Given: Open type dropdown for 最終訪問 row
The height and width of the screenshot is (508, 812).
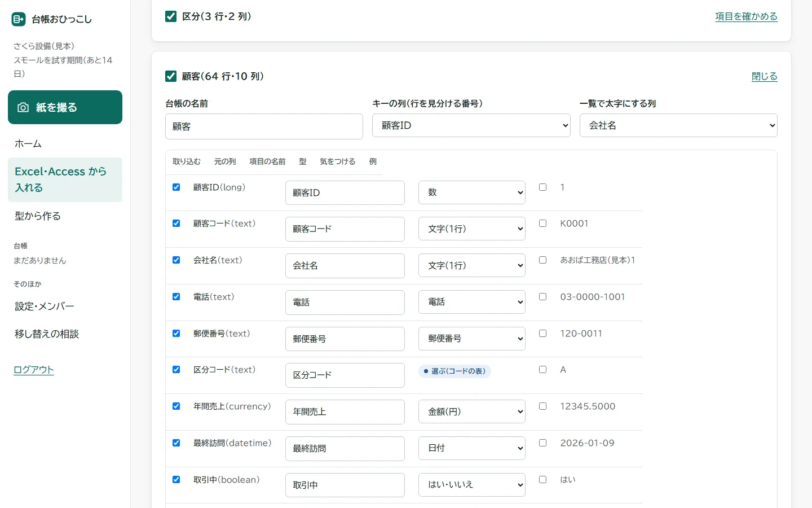Looking at the screenshot, I should [x=472, y=448].
